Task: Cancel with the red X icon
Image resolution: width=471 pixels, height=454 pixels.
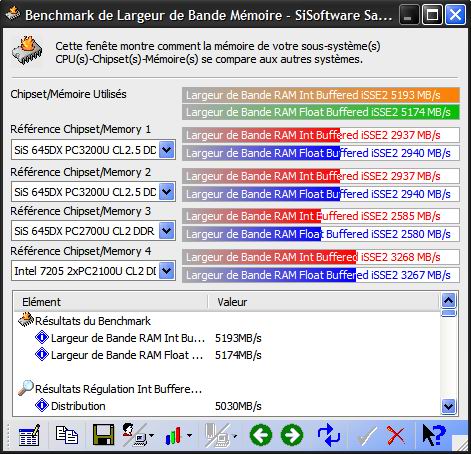Action: click(x=396, y=435)
